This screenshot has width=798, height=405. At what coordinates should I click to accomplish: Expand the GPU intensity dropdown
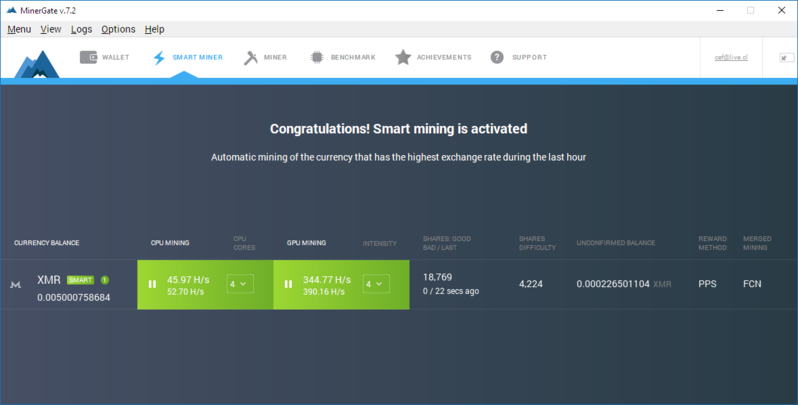pos(374,284)
